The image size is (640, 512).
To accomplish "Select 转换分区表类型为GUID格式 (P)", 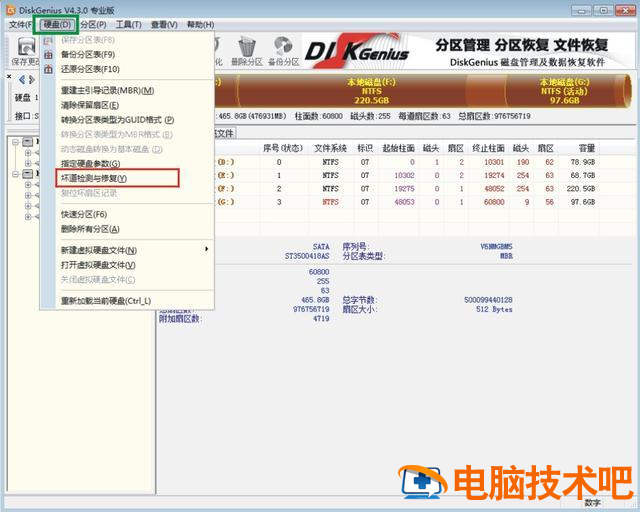I will click(x=118, y=120).
